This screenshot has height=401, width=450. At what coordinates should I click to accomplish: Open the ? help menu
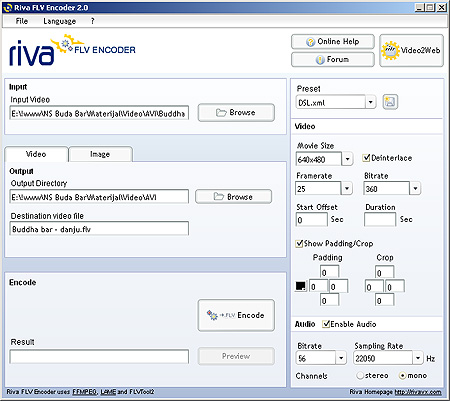coord(92,21)
